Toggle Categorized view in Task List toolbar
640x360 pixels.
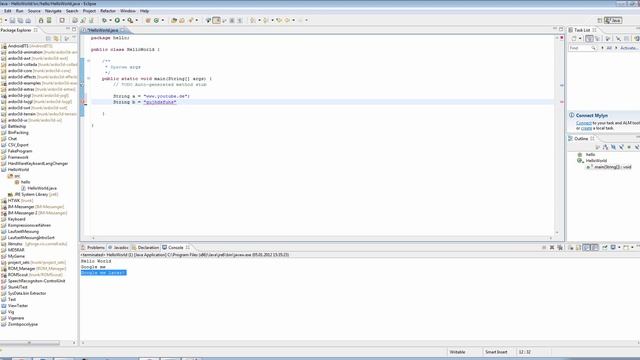click(589, 38)
